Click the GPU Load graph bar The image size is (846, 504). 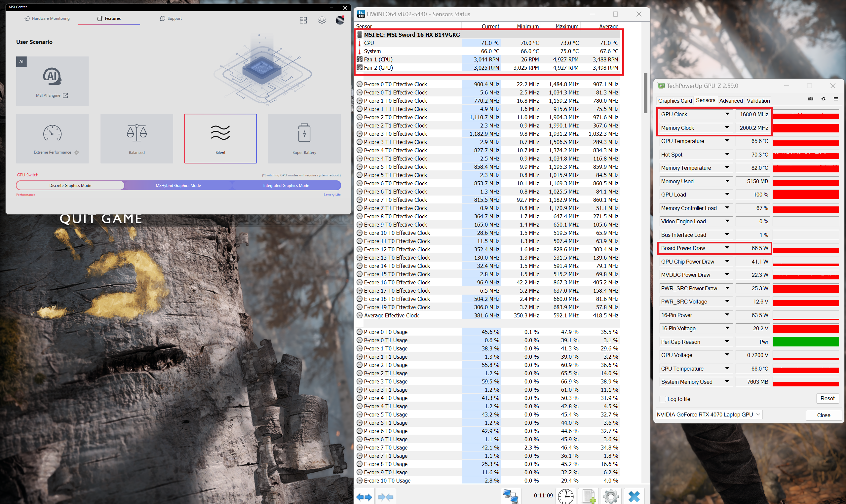click(806, 195)
